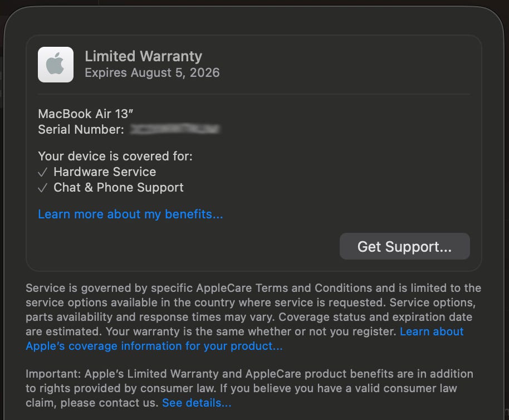Open the Learn more about my benefits link

130,214
